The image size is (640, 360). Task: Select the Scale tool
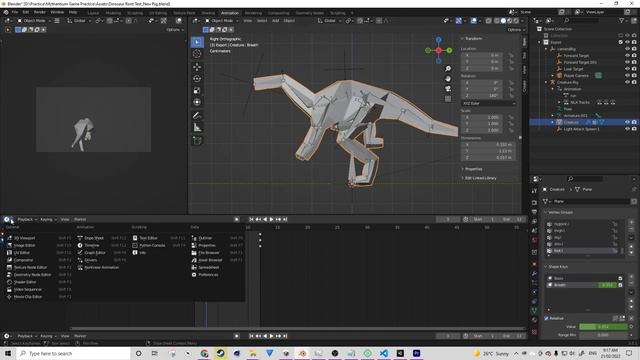click(197, 91)
